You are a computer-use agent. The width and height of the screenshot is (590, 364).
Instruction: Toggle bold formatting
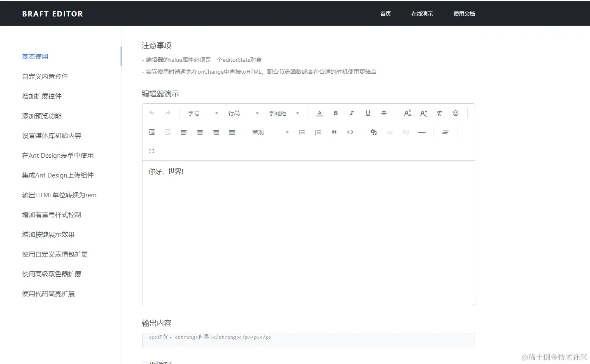pos(336,113)
